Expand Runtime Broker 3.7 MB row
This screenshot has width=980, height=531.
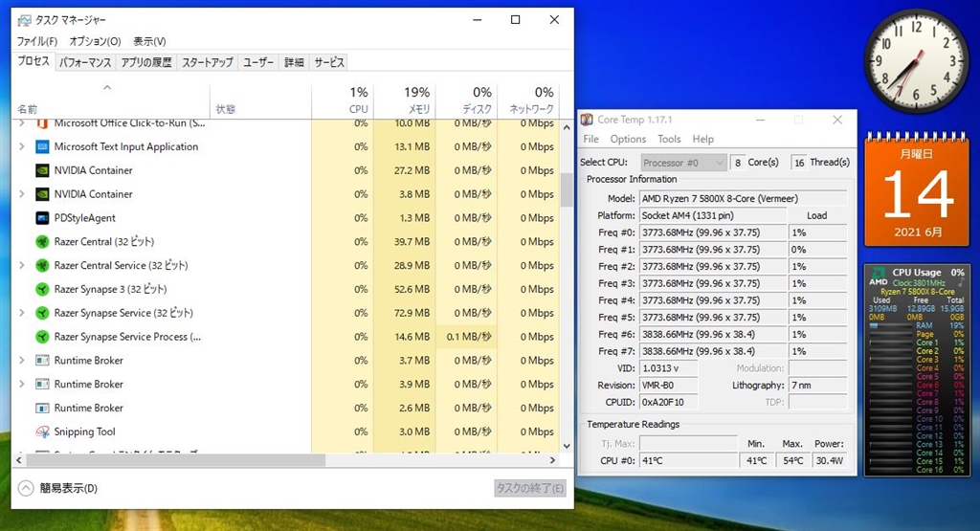pos(22,361)
